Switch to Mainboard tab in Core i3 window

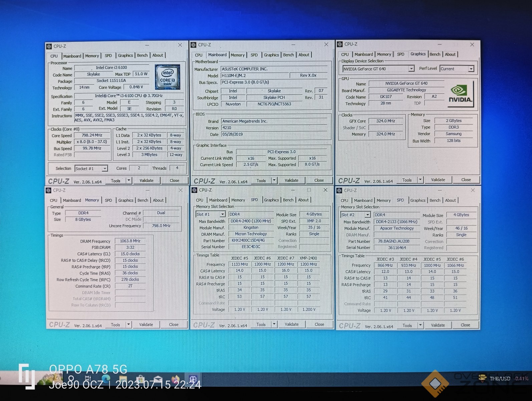tap(72, 56)
